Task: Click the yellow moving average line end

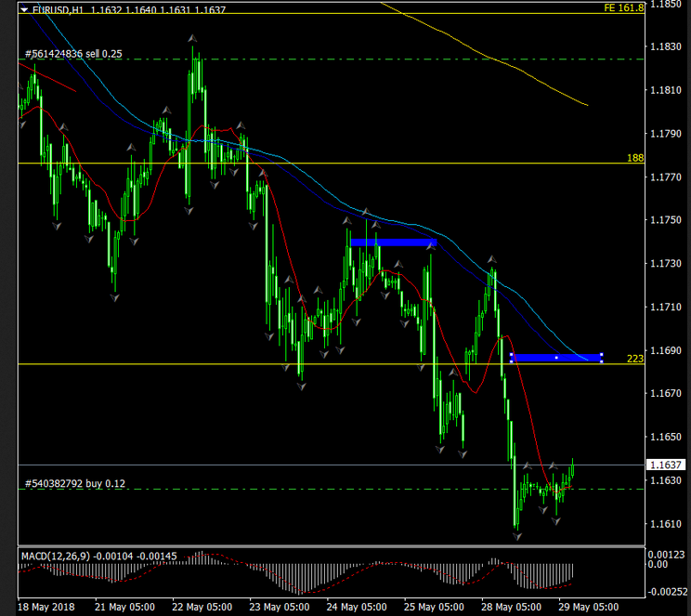Action: (586, 104)
